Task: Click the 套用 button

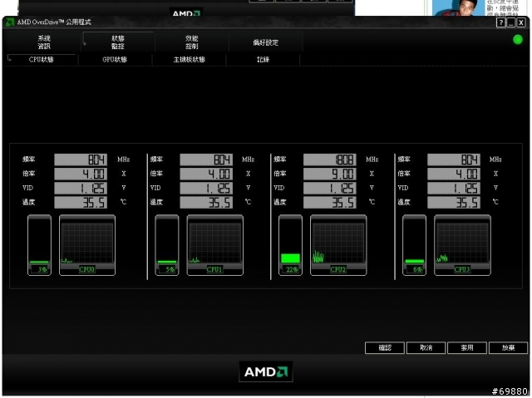Action: click(x=467, y=348)
